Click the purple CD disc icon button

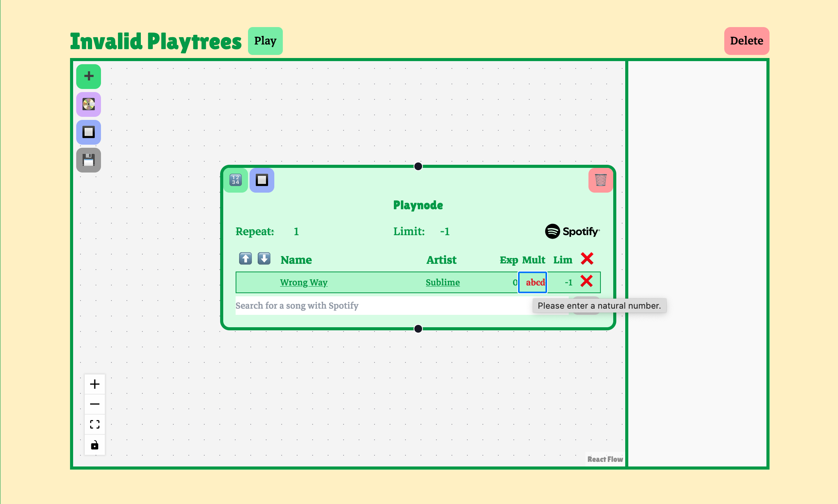(x=89, y=104)
